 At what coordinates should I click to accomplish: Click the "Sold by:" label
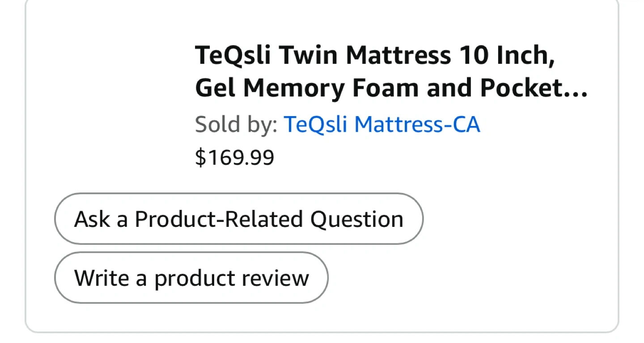[x=236, y=124]
